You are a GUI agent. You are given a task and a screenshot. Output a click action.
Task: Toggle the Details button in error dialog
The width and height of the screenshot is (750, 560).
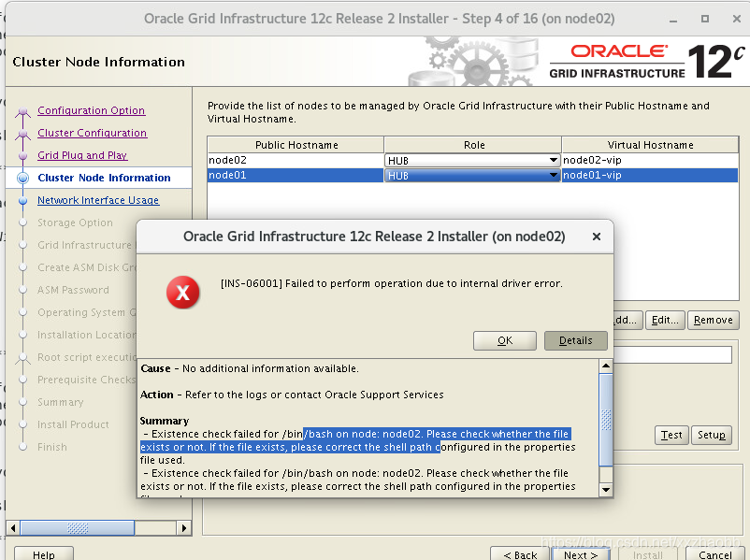[576, 340]
